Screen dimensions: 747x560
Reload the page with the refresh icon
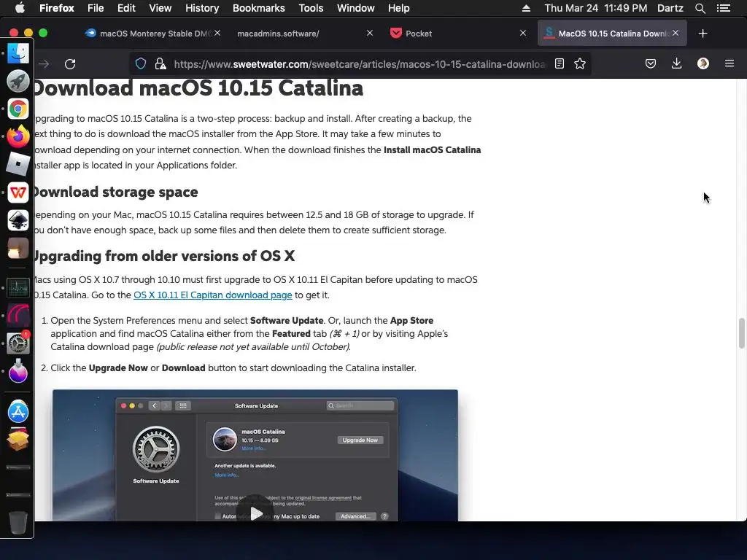(70, 64)
